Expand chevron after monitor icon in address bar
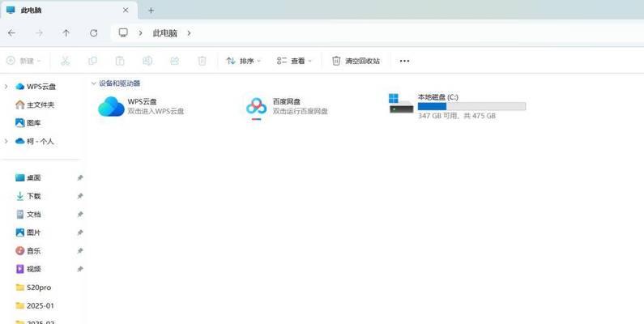The height and width of the screenshot is (324, 644). point(140,33)
